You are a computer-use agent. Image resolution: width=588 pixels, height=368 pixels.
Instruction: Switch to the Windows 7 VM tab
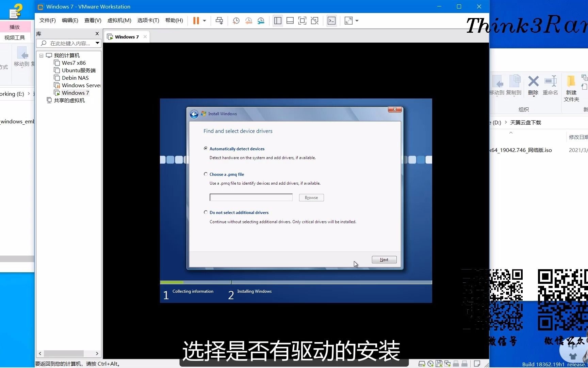(127, 37)
